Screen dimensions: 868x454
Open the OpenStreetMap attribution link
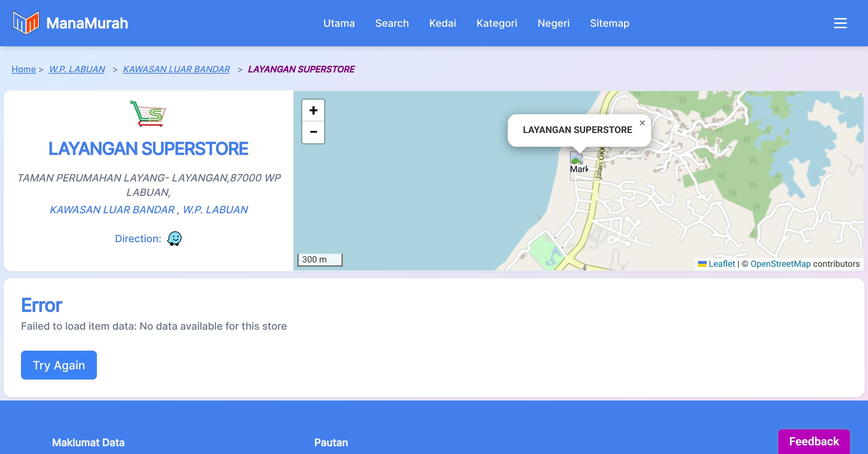tap(780, 264)
